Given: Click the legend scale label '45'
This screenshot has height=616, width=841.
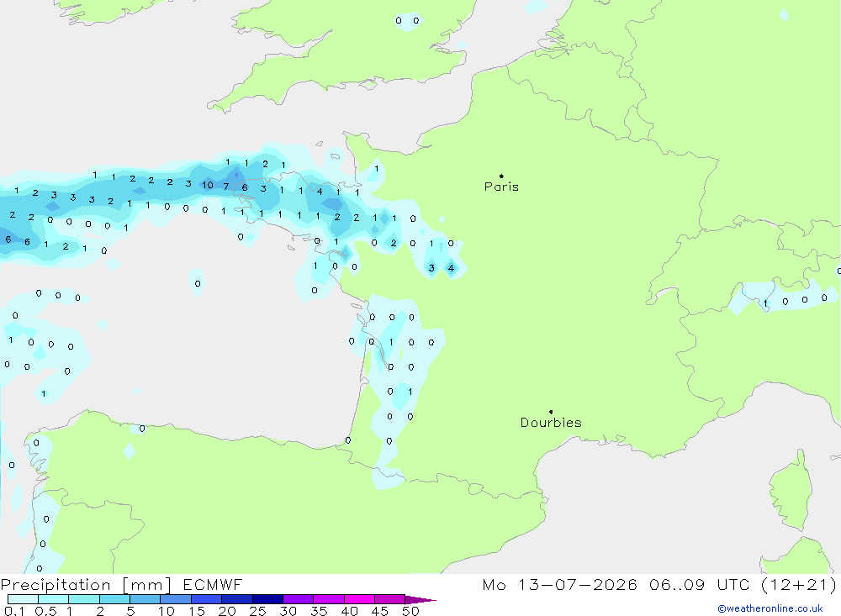Looking at the screenshot, I should tap(380, 611).
